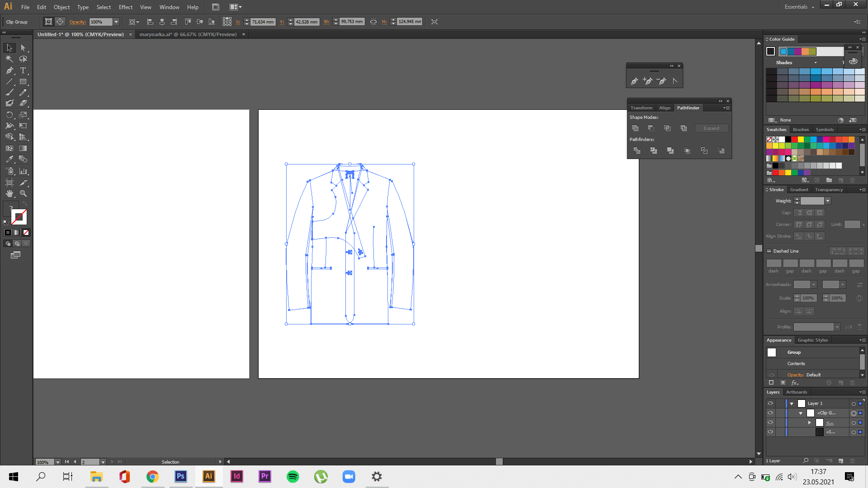Image resolution: width=868 pixels, height=488 pixels.
Task: Open the Essentials workspace dropdown
Action: pyautogui.click(x=799, y=7)
